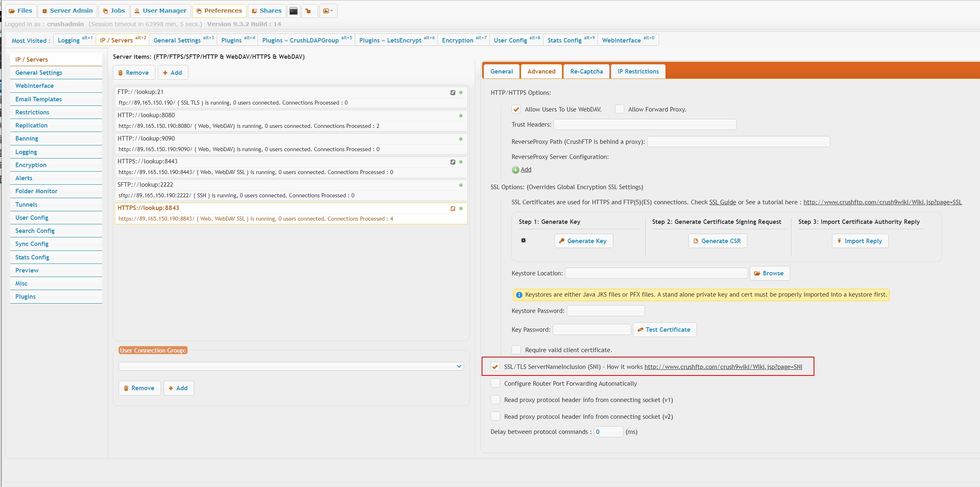Viewport: 980px width, 487px height.
Task: Click Add under User Connection Group
Action: tap(179, 388)
